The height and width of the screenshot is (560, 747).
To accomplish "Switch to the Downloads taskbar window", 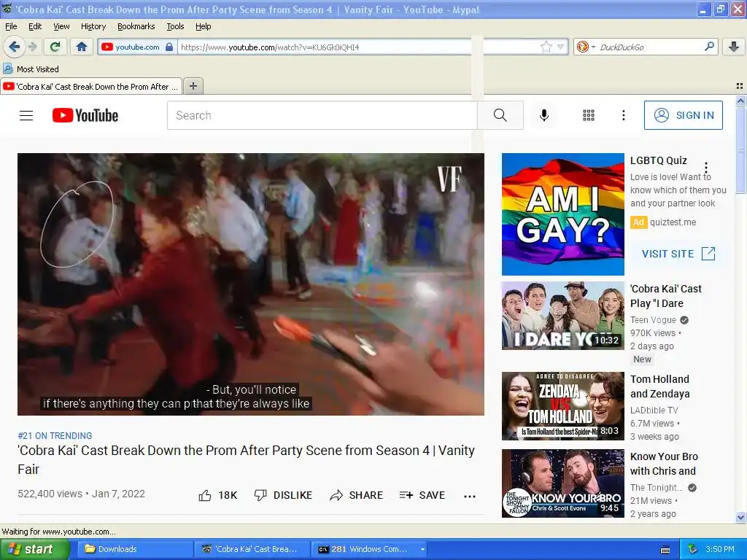I will (135, 549).
